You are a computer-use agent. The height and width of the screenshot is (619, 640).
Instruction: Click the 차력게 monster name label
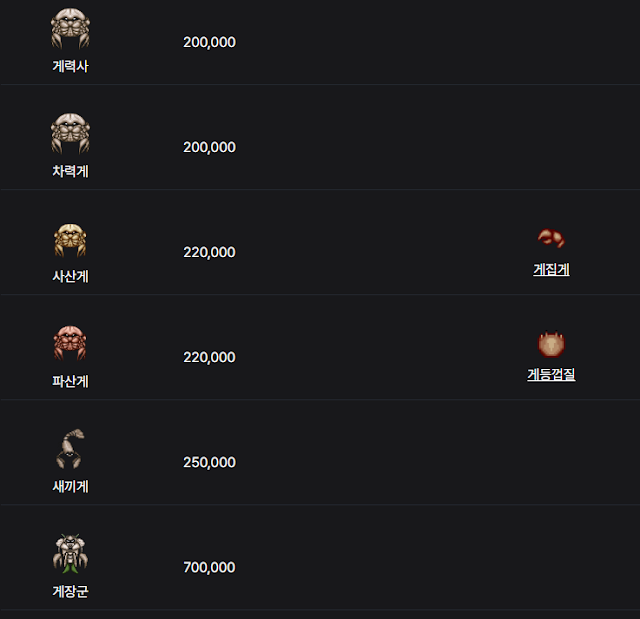70,171
